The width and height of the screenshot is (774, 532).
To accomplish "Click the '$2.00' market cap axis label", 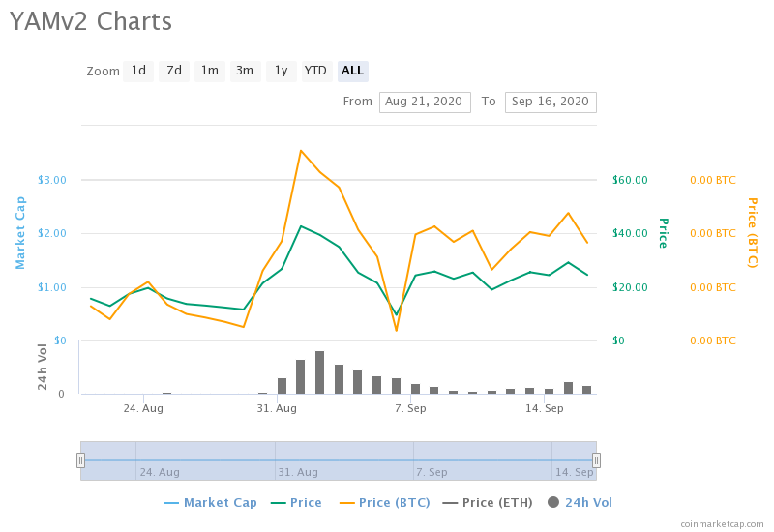I will 52,233.
